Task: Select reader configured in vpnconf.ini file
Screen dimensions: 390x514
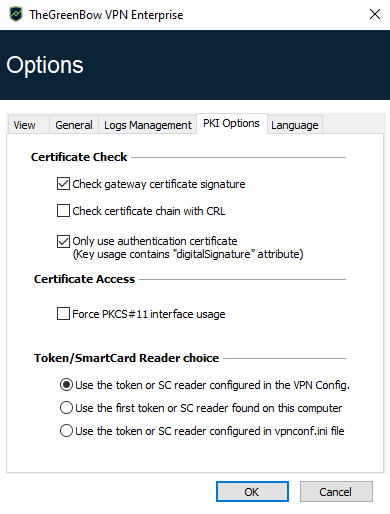Action: [x=66, y=431]
